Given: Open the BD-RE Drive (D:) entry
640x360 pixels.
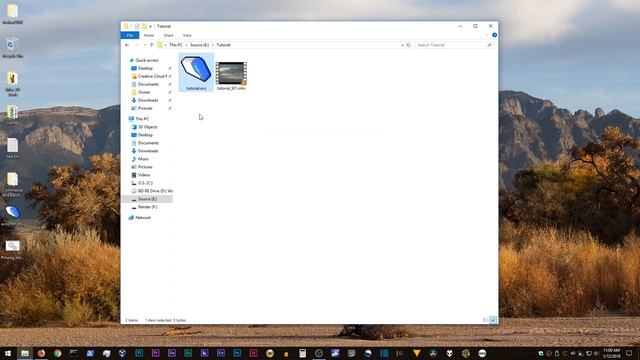Looking at the screenshot, I should tap(155, 191).
